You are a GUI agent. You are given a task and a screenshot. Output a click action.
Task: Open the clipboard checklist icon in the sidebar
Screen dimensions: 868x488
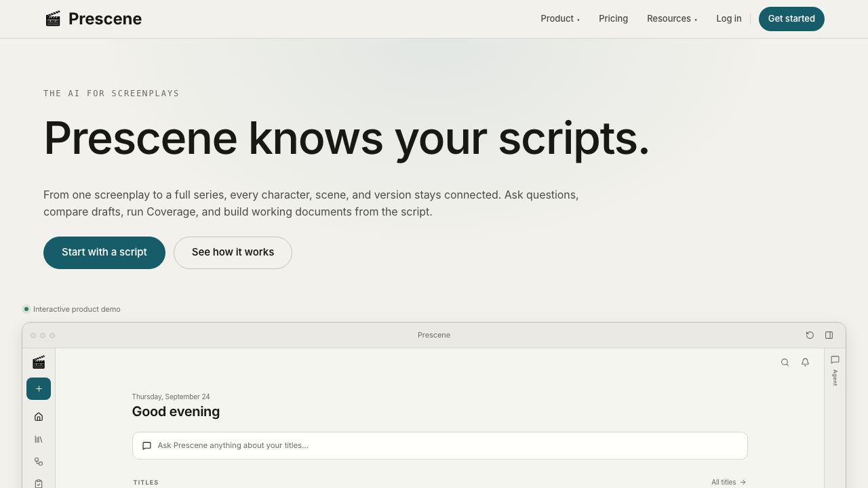[39, 483]
